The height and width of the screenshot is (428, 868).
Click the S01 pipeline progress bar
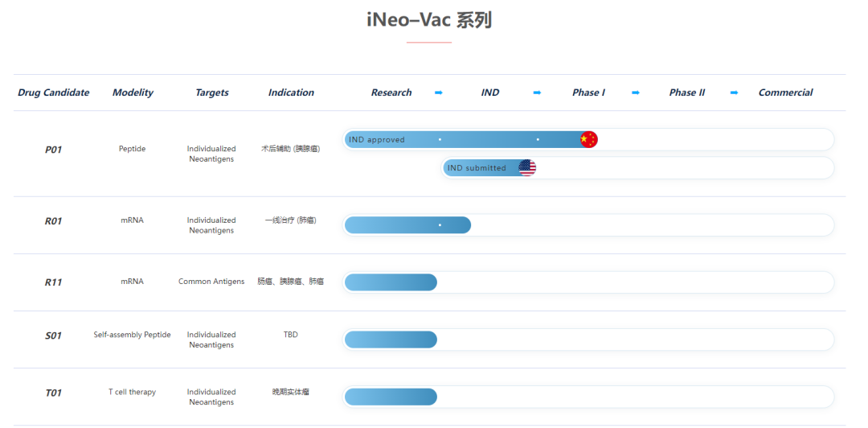click(391, 340)
